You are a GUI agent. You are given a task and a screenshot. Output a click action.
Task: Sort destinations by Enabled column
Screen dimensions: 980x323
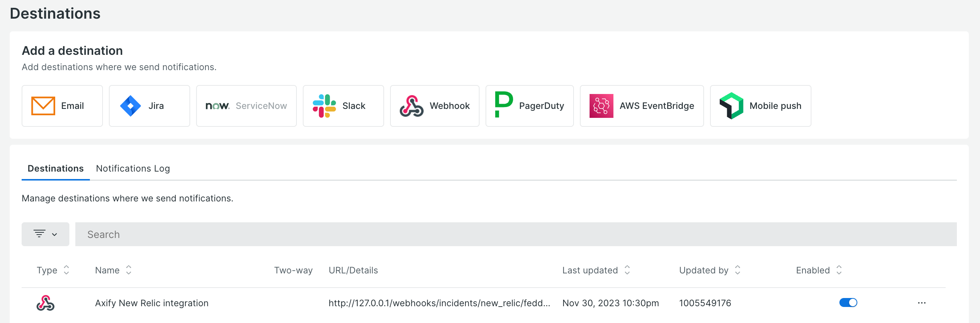[x=839, y=270]
